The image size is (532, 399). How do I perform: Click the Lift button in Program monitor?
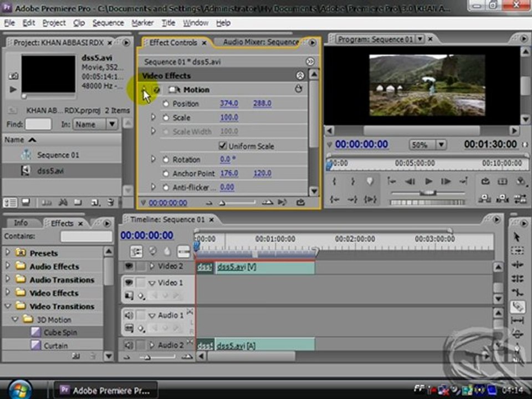click(x=484, y=199)
